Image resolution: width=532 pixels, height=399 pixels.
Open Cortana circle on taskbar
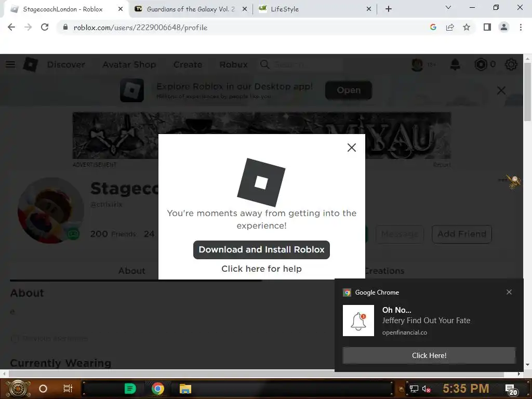click(x=43, y=389)
